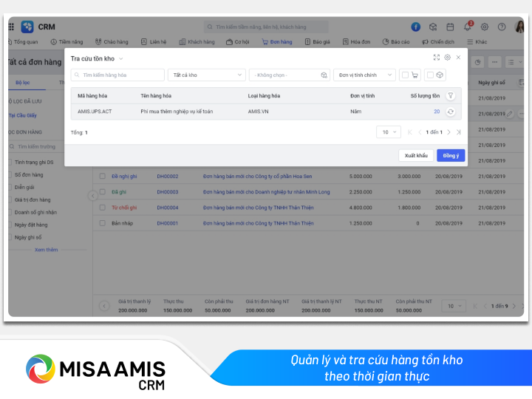
Task: Close the Tra cứu tồn kho dialog
Action: 458,58
